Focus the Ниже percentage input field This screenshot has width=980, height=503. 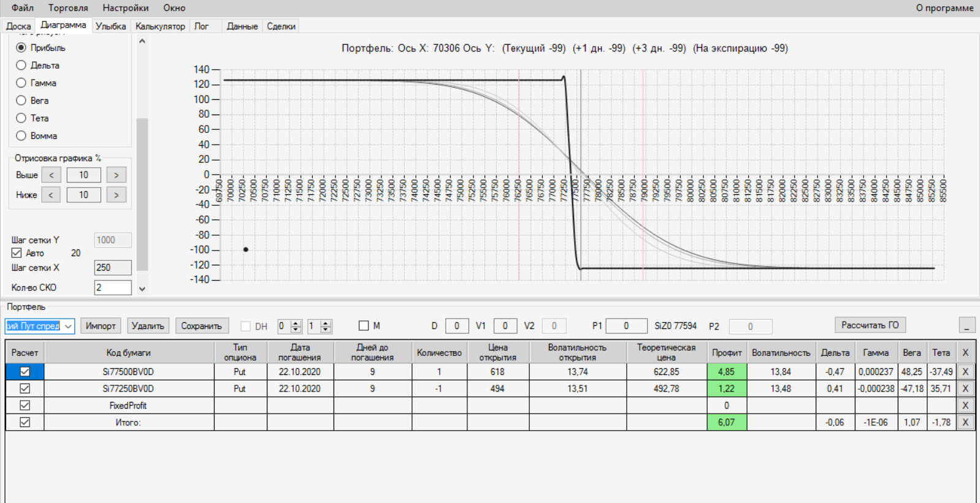(83, 195)
